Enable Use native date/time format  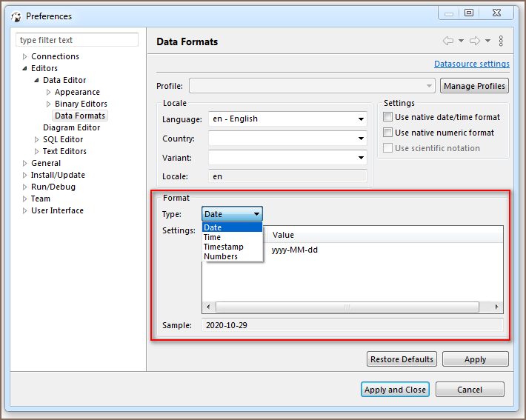(x=387, y=117)
